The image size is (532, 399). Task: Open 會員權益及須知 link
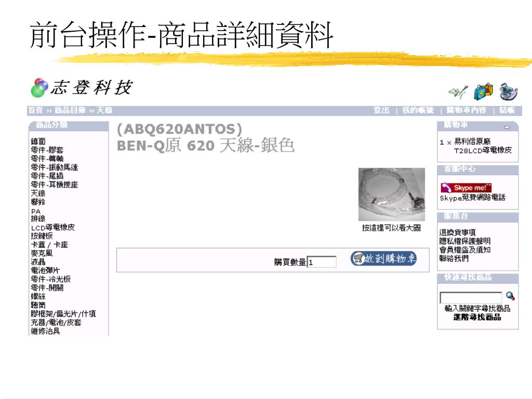[465, 250]
